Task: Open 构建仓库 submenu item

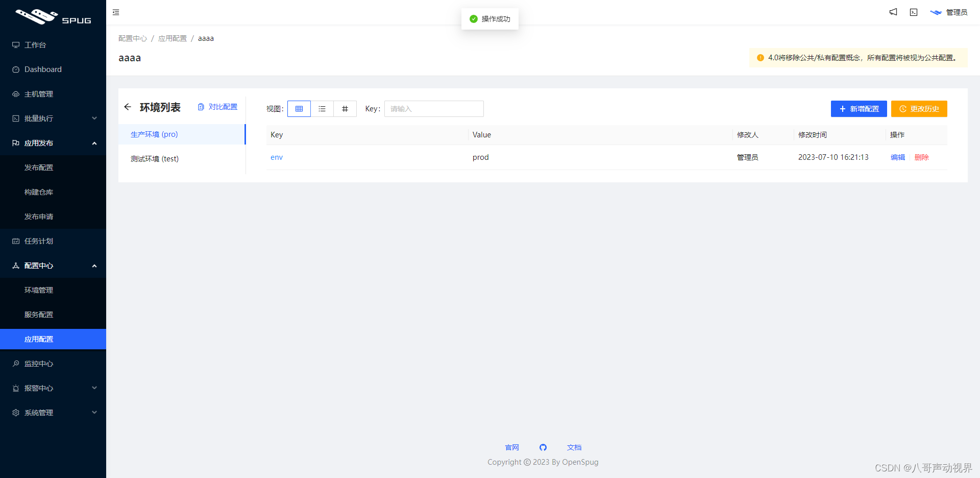Action: click(53, 192)
